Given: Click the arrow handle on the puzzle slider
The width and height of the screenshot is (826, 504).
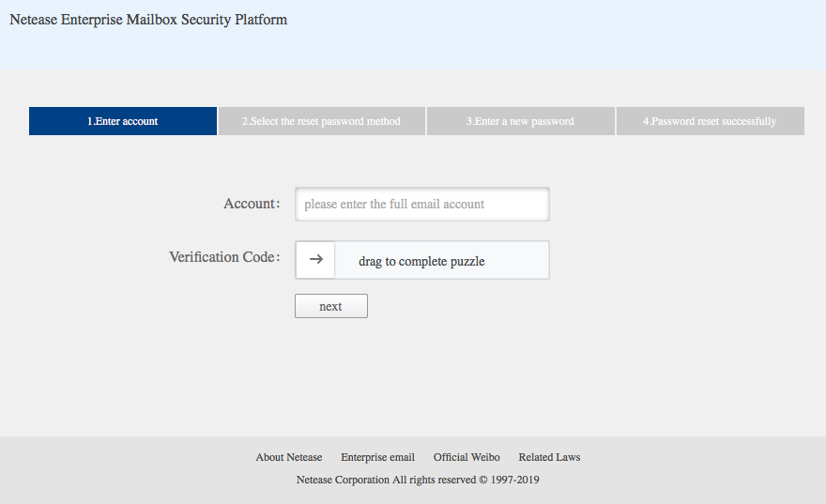Looking at the screenshot, I should point(315,260).
